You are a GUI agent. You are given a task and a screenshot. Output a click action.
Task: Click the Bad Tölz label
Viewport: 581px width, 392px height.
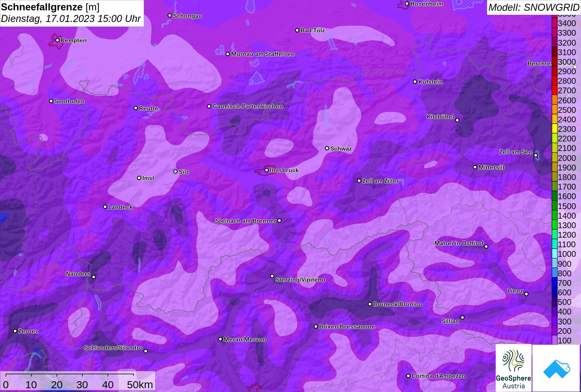point(312,30)
